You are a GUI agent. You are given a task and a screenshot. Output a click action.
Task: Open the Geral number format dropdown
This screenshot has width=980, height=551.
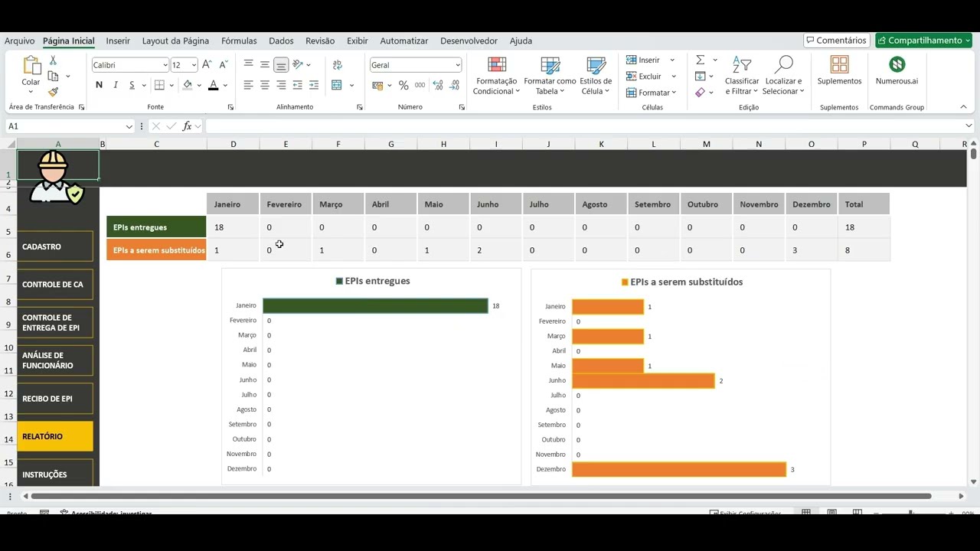(x=458, y=65)
